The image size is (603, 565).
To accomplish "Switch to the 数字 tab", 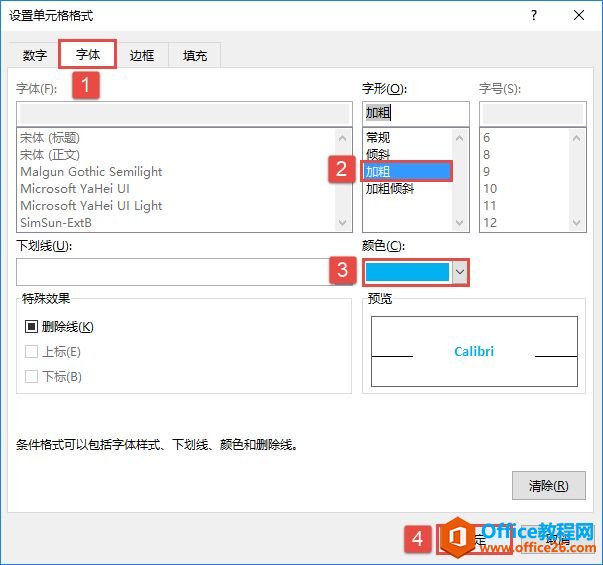I will coord(35,56).
